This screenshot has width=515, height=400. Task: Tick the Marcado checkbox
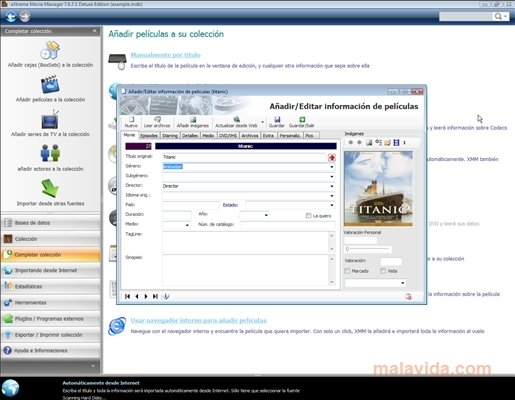(x=347, y=271)
